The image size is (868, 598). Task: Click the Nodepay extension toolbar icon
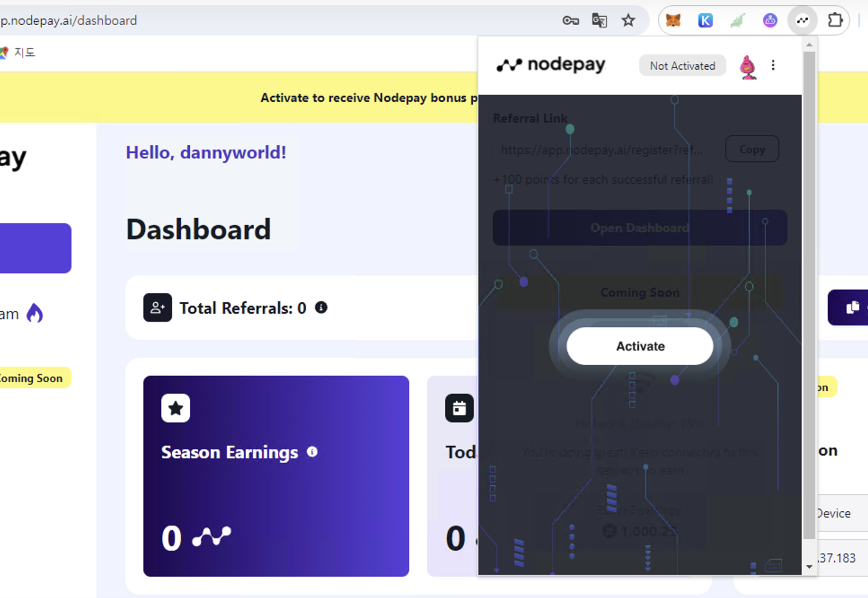pos(802,20)
